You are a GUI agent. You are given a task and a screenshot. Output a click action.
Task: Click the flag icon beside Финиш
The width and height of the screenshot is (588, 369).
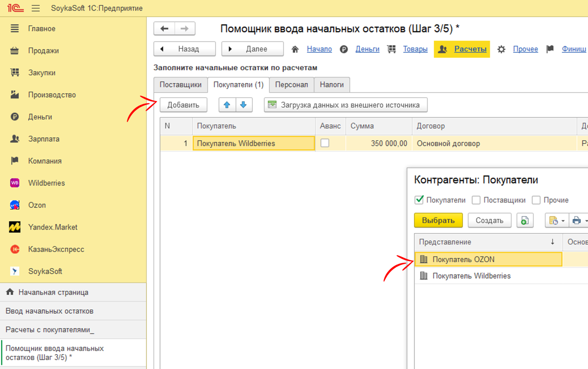tap(550, 49)
